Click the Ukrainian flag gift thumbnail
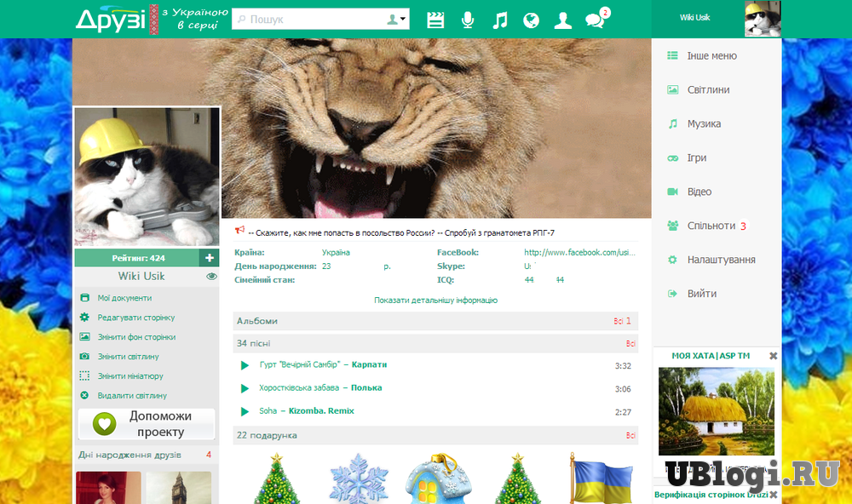 (x=601, y=478)
